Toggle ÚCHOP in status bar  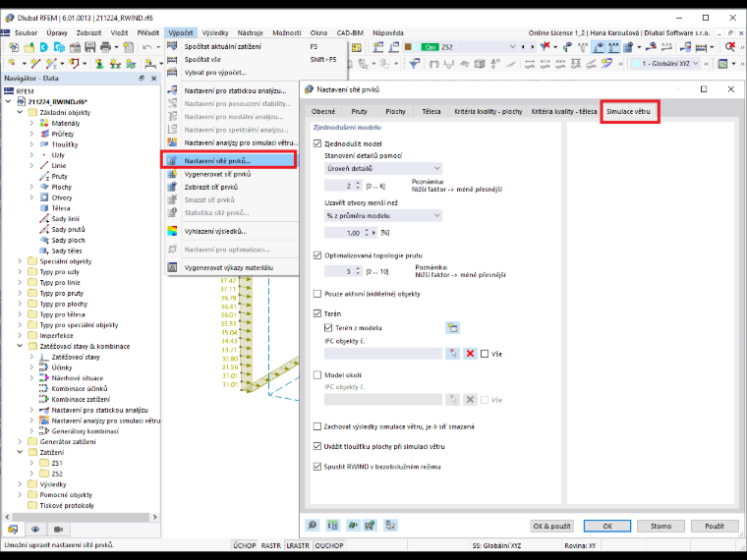click(x=245, y=545)
